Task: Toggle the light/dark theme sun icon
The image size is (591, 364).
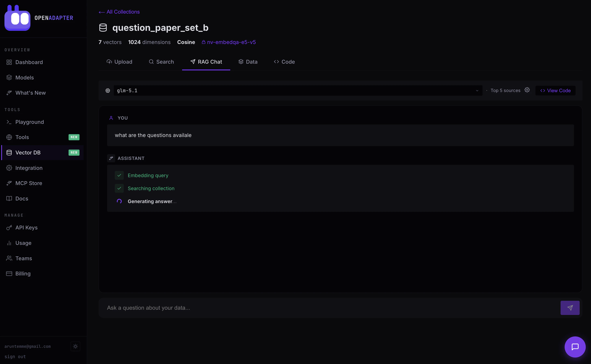Action: click(x=75, y=346)
